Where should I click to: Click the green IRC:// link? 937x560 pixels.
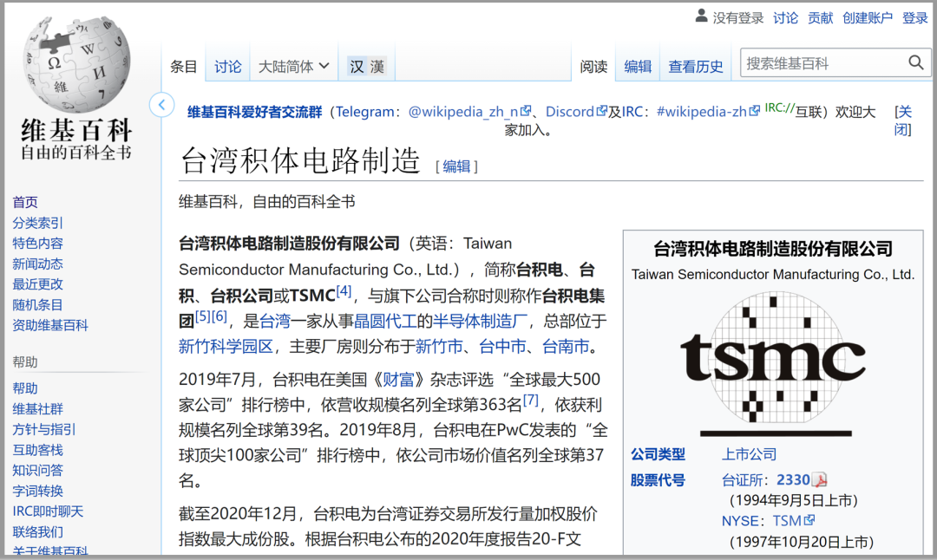pos(780,107)
